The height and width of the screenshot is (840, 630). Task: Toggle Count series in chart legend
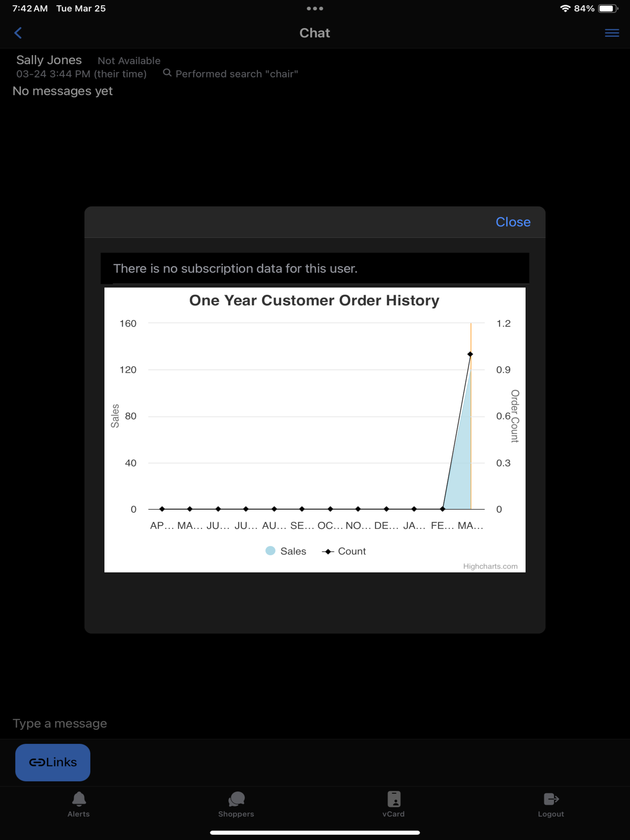click(x=344, y=551)
